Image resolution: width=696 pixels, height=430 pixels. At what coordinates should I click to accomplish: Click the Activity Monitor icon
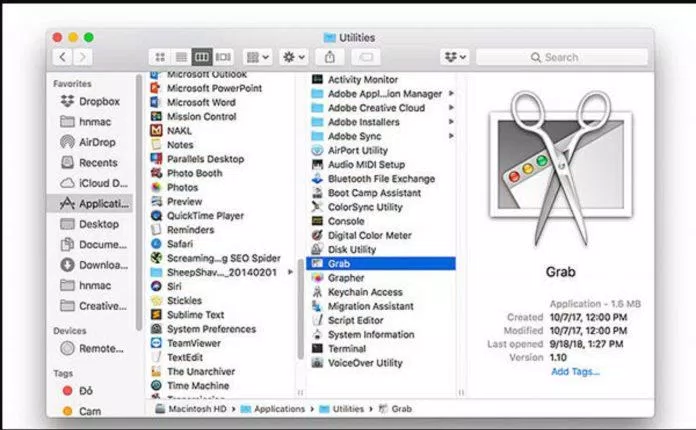[317, 79]
